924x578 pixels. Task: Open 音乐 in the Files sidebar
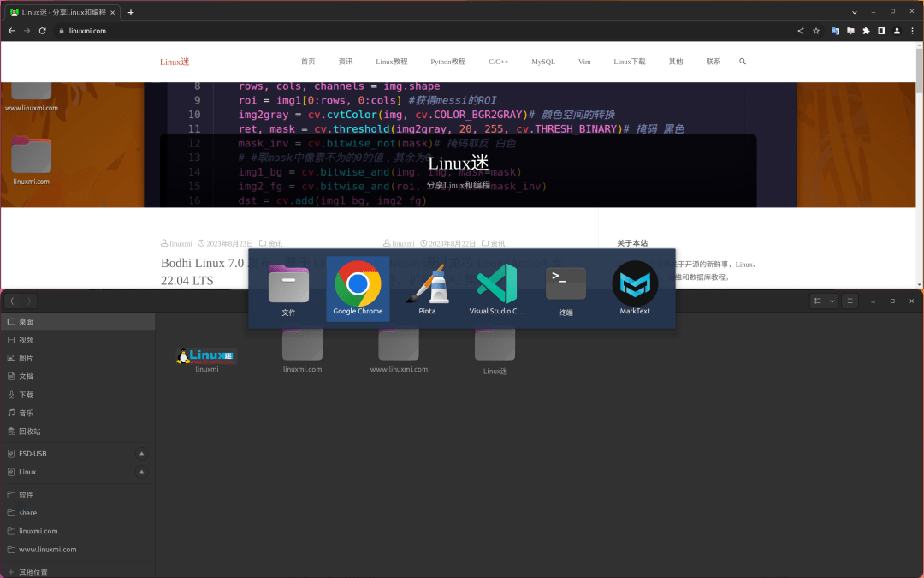(77, 413)
